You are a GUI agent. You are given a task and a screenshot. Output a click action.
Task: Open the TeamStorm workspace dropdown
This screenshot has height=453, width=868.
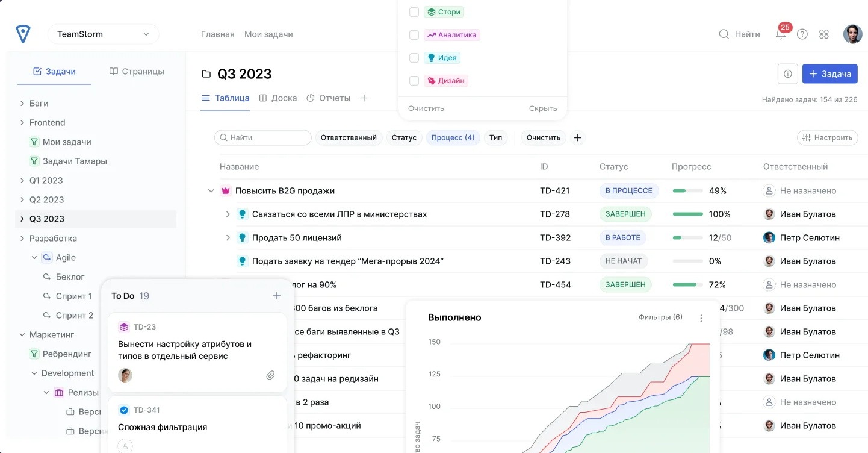click(x=103, y=34)
